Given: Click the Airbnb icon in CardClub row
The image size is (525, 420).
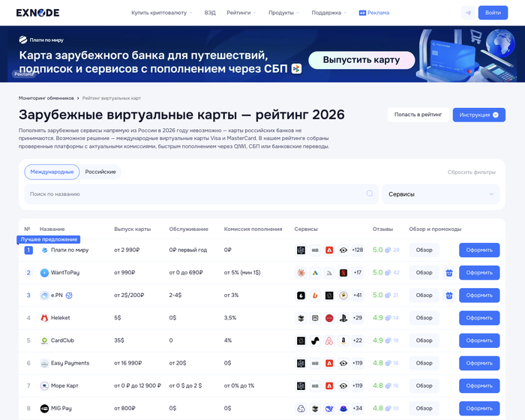Looking at the screenshot, I should pyautogui.click(x=329, y=340).
